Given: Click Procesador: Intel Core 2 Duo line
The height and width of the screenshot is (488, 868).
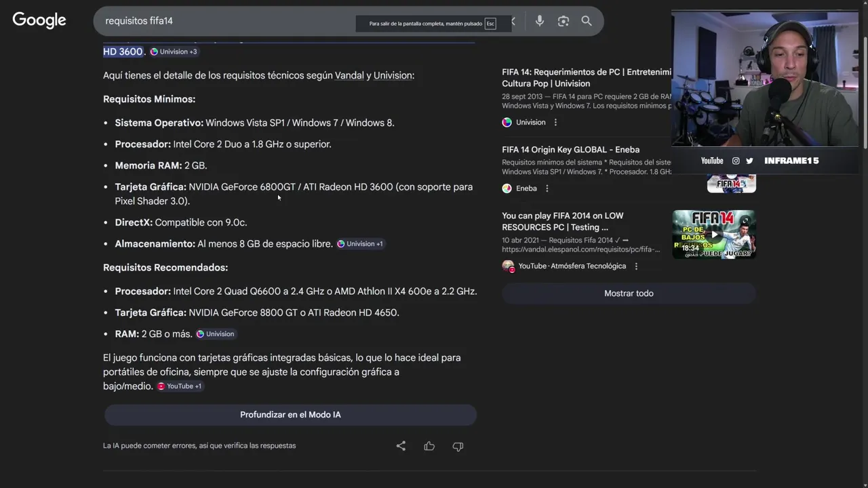Looking at the screenshot, I should point(223,144).
